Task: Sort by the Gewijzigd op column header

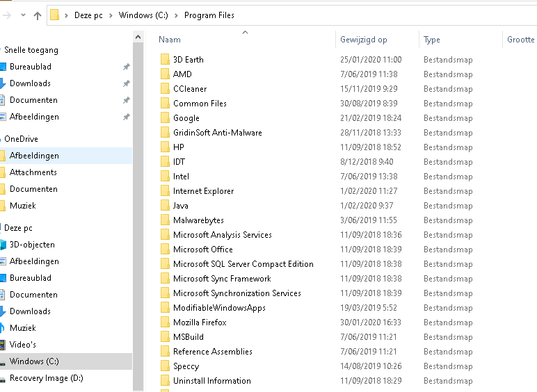Action: click(x=363, y=40)
